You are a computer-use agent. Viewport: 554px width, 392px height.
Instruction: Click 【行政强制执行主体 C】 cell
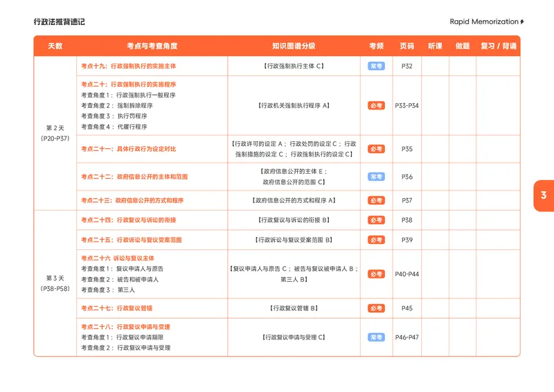294,66
